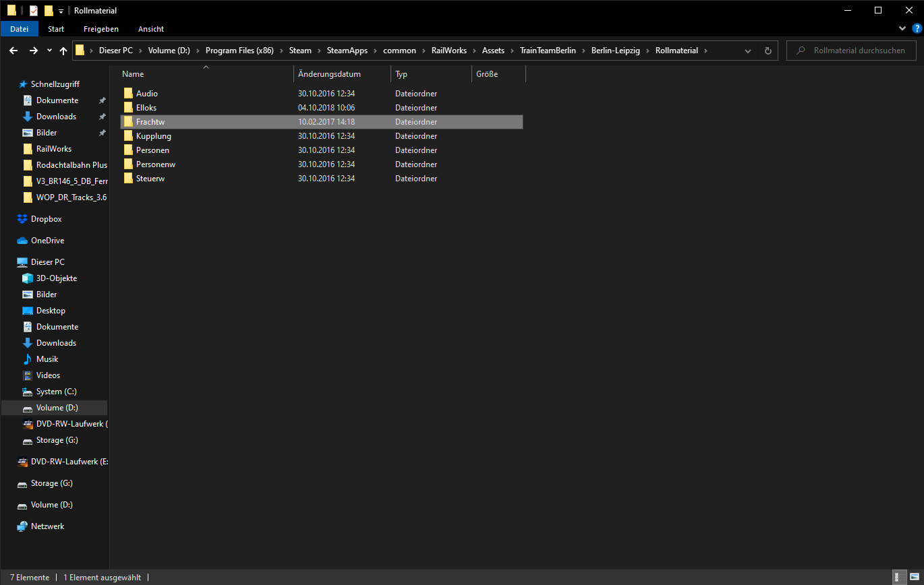The width and height of the screenshot is (924, 585).
Task: Select the Schnellzugriff star icon in the sidebar
Action: point(23,84)
